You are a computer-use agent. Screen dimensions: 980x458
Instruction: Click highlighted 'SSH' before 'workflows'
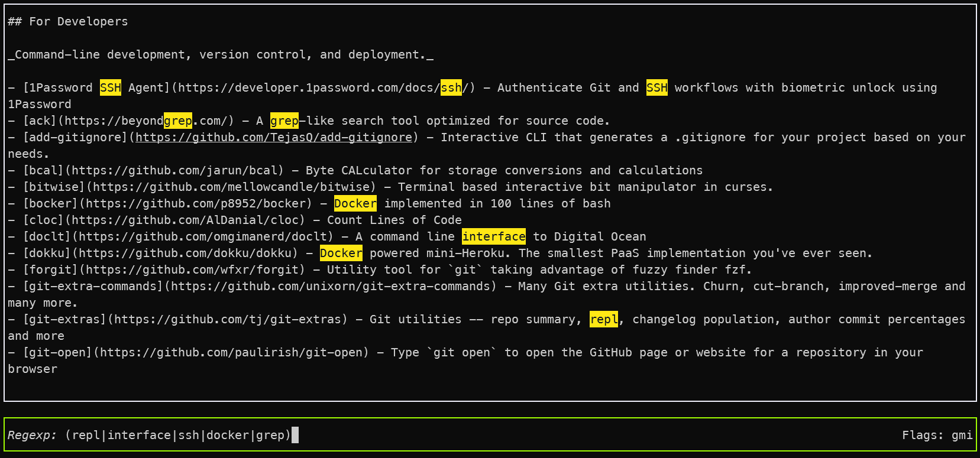(657, 87)
